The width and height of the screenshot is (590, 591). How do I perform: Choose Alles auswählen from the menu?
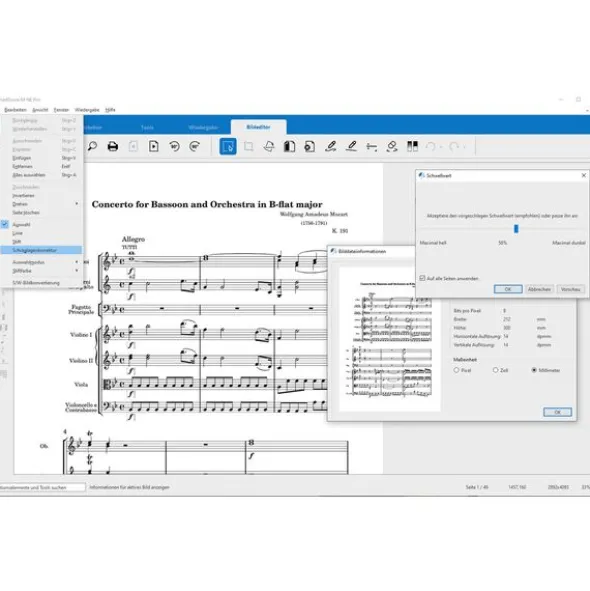[x=41, y=175]
